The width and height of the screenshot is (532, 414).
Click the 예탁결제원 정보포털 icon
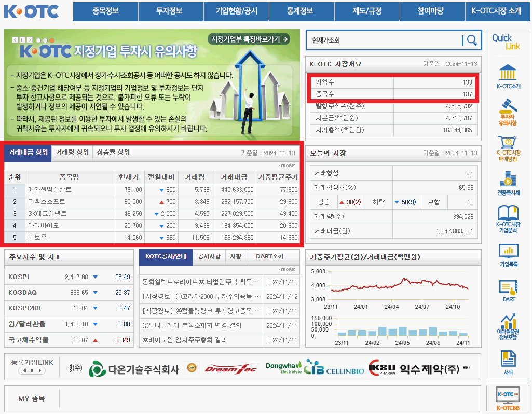pyautogui.click(x=507, y=324)
